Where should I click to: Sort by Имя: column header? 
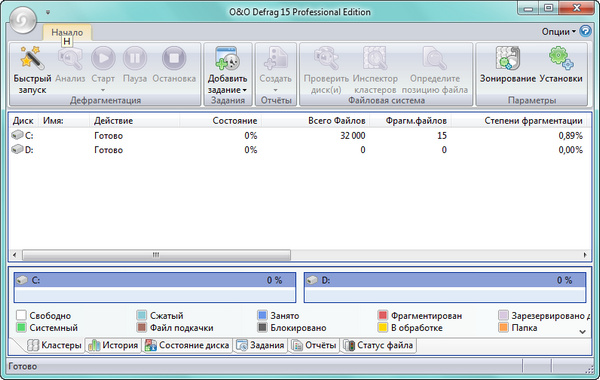(64, 121)
